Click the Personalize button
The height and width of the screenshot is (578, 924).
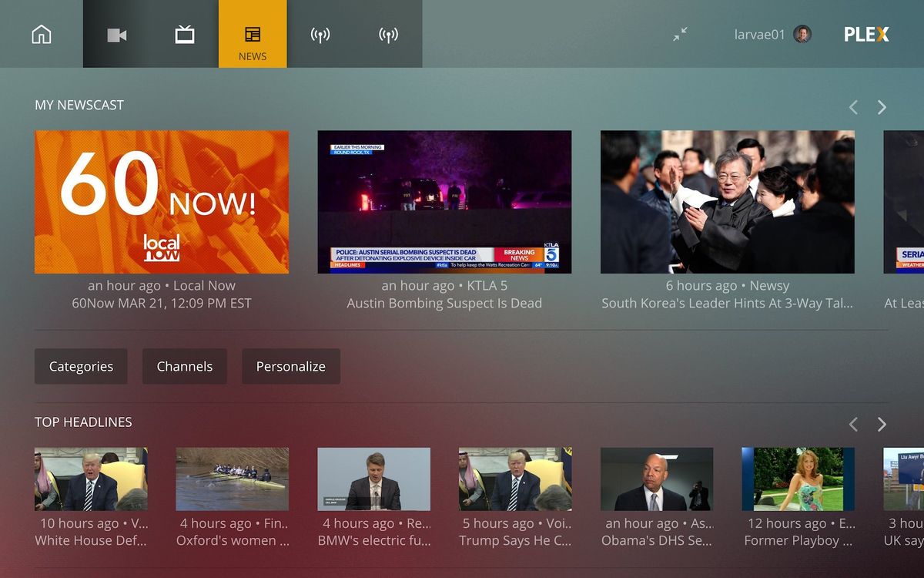click(x=291, y=366)
